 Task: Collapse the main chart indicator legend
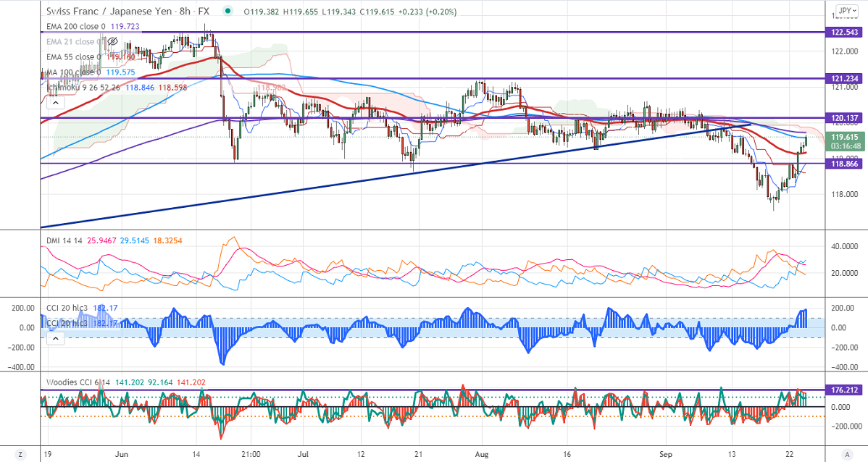(x=57, y=102)
